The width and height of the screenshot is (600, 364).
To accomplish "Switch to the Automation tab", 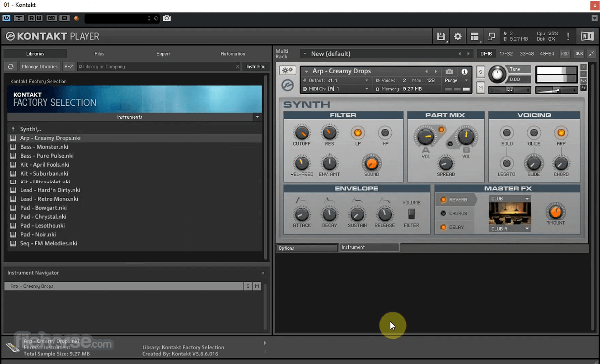I will pos(233,54).
